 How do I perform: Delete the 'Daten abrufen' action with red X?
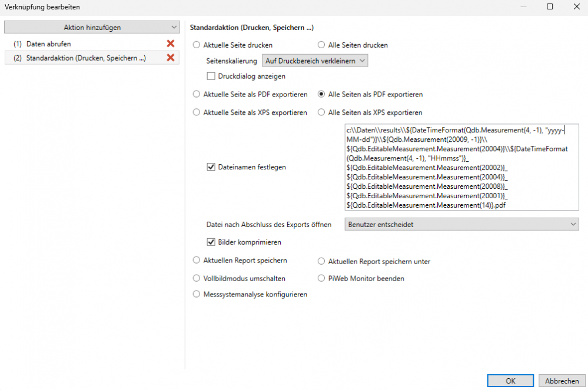171,44
